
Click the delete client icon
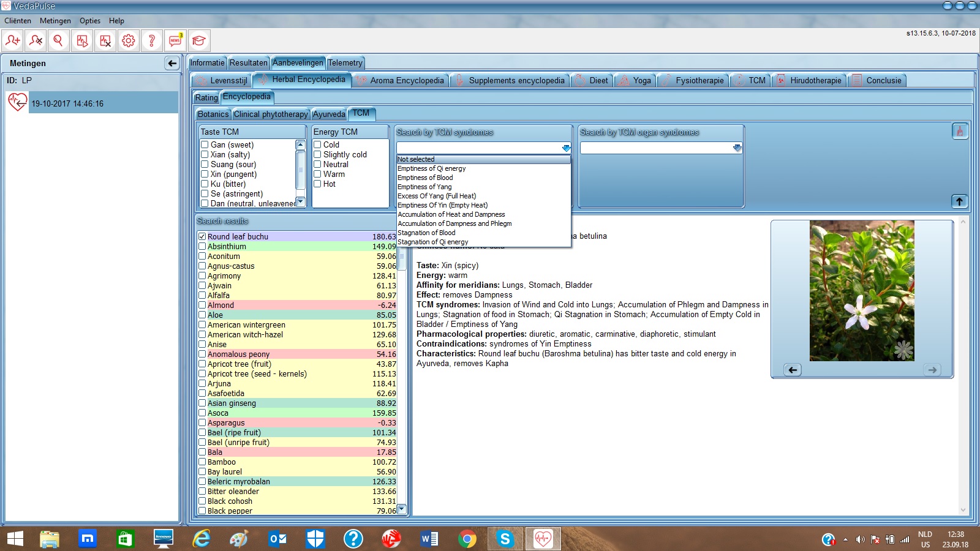tap(36, 41)
